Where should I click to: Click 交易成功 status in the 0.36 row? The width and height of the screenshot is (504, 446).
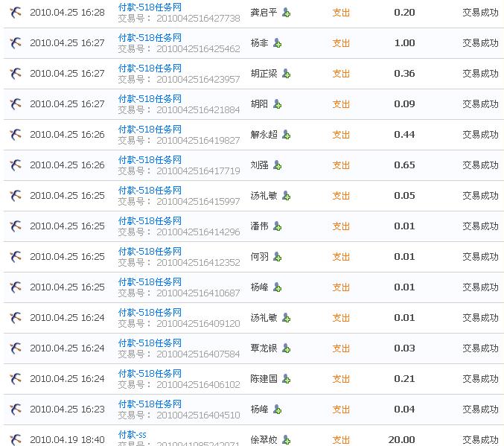480,74
